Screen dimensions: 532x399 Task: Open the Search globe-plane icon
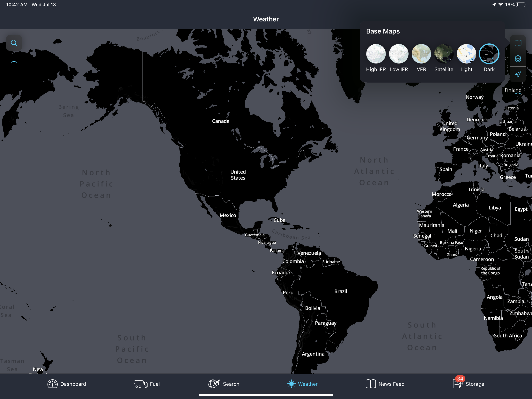(214, 384)
